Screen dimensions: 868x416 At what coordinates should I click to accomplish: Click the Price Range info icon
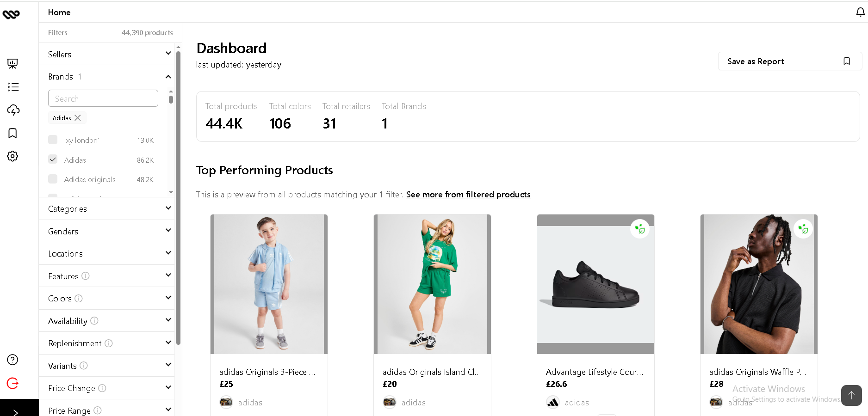click(98, 410)
